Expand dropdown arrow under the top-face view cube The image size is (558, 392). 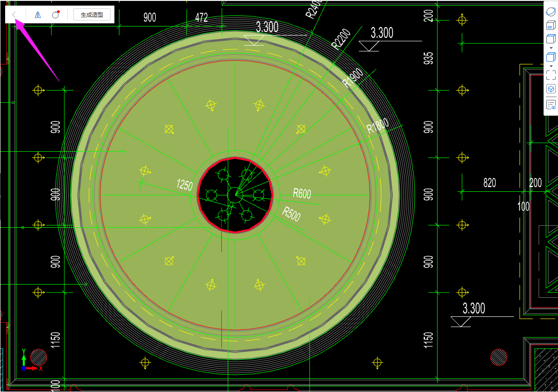coord(551,48)
